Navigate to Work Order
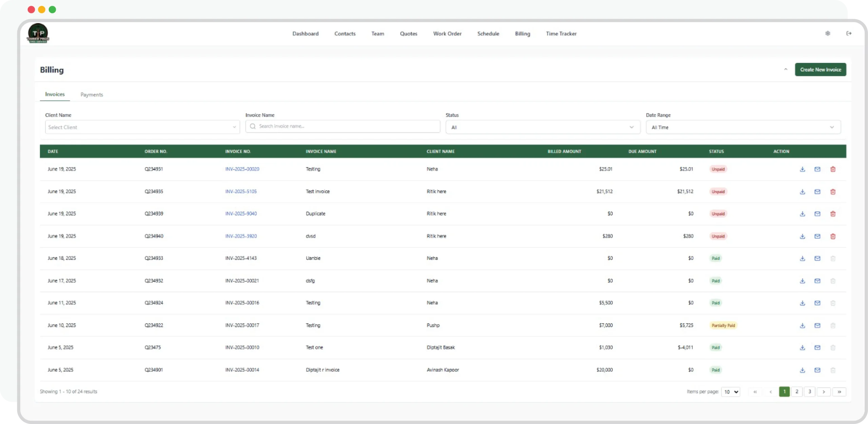 pos(447,34)
